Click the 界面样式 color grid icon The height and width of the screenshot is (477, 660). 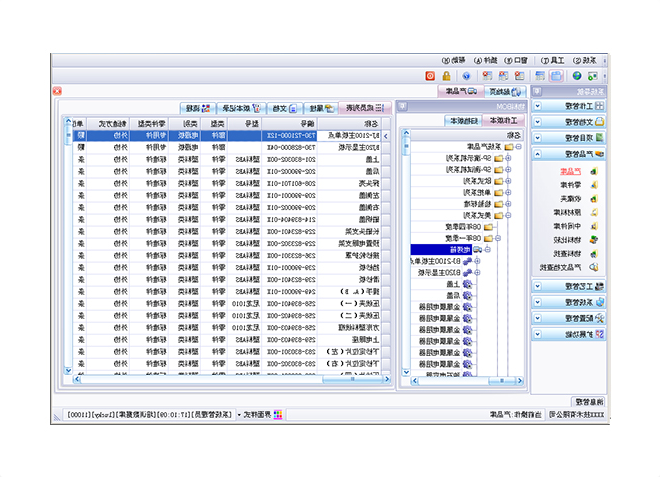click(x=278, y=413)
